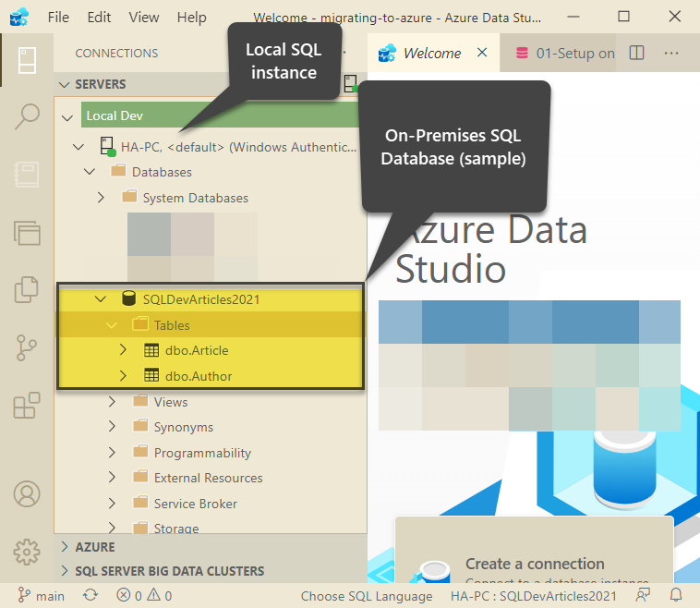Image resolution: width=700 pixels, height=608 pixels.
Task: Select the Service Broker folder label
Action: (196, 504)
